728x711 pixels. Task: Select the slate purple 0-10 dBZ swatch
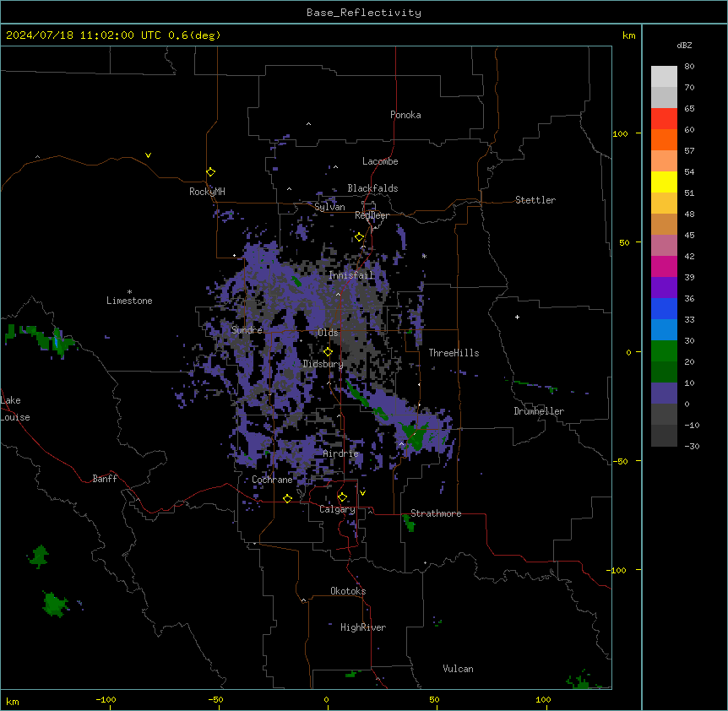[664, 393]
